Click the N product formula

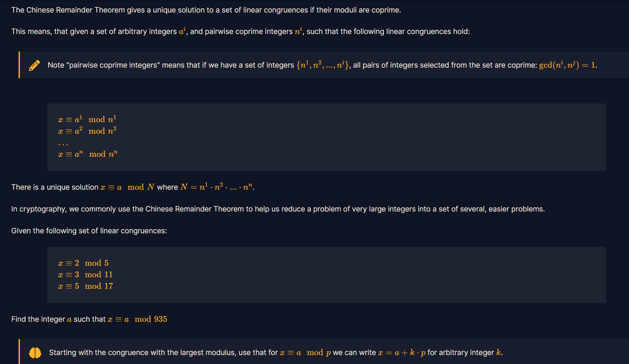click(x=217, y=187)
